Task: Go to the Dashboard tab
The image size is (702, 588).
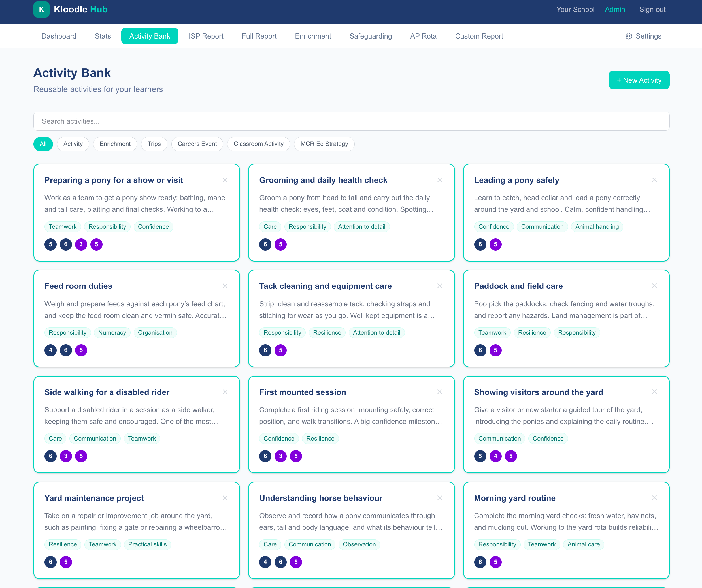Action: 59,36
